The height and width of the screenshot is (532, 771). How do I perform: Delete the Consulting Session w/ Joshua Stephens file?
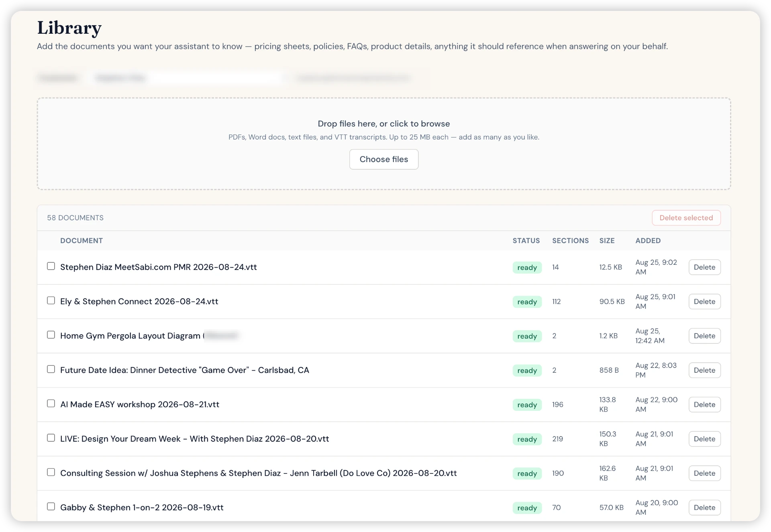(704, 473)
